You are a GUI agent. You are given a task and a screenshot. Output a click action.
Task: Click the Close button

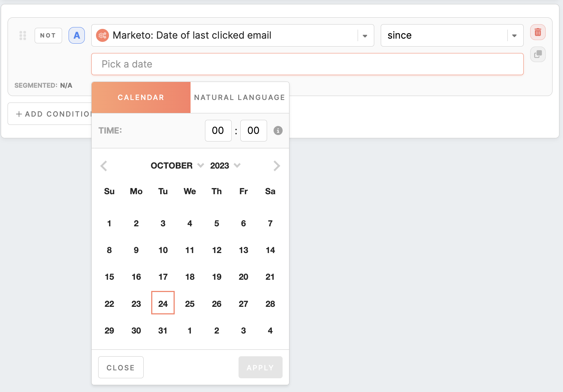(121, 367)
